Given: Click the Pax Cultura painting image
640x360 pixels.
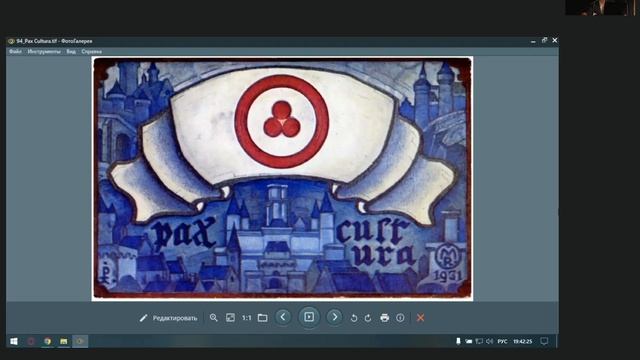Looking at the screenshot, I should pos(282,178).
